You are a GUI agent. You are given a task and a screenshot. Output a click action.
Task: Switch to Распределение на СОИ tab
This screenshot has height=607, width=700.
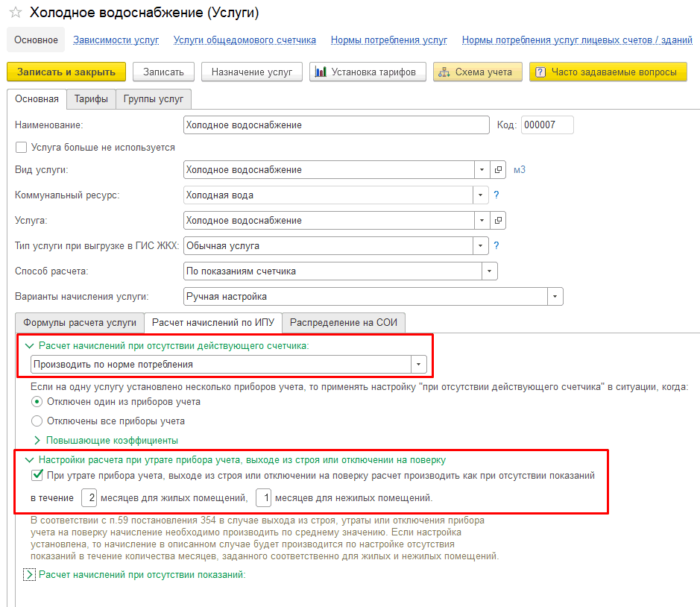[343, 323]
